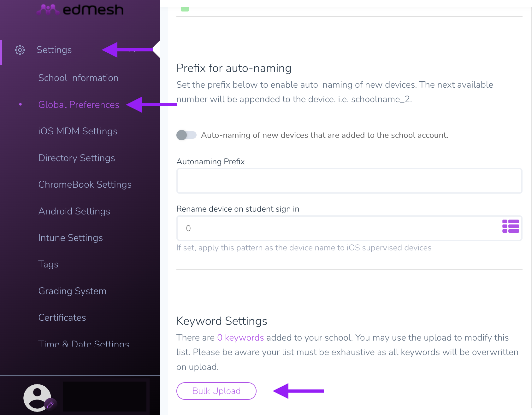The height and width of the screenshot is (415, 532).
Task: Expand the Settings menu section
Action: tap(54, 50)
